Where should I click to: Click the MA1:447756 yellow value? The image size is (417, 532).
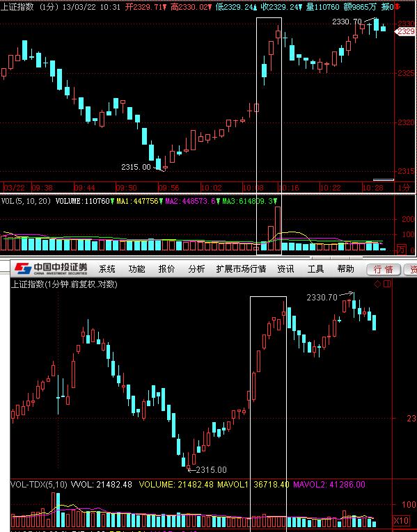(138, 201)
